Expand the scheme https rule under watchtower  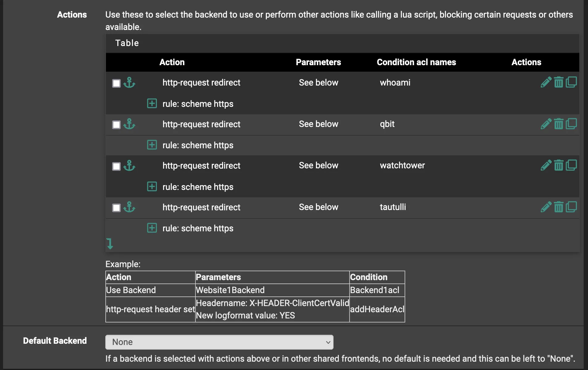tap(152, 186)
